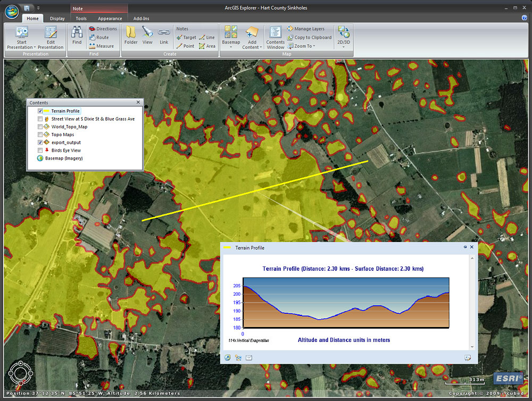Create a View with the flashlight icon

(147, 35)
